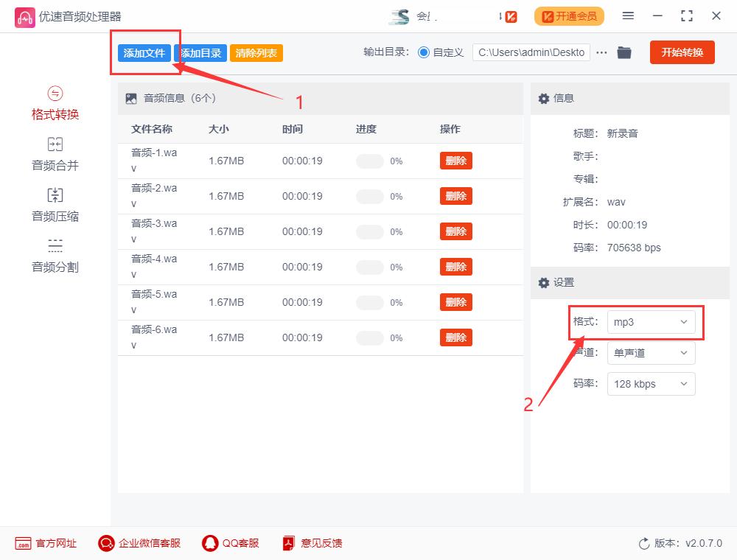Open the 码率 bitrate dropdown showing 128 kbps
The image size is (737, 560).
[651, 384]
